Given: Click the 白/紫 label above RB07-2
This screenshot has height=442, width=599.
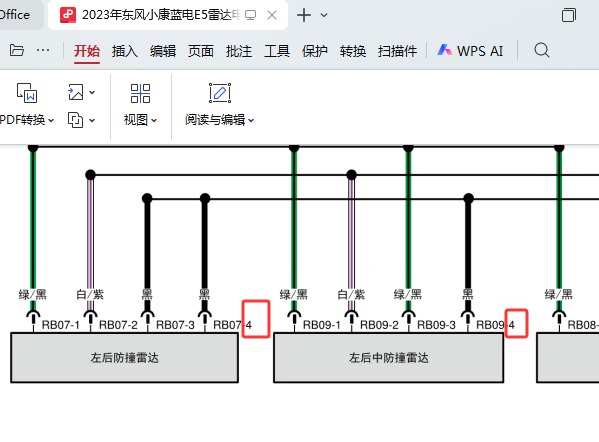Looking at the screenshot, I should pyautogui.click(x=90, y=294).
